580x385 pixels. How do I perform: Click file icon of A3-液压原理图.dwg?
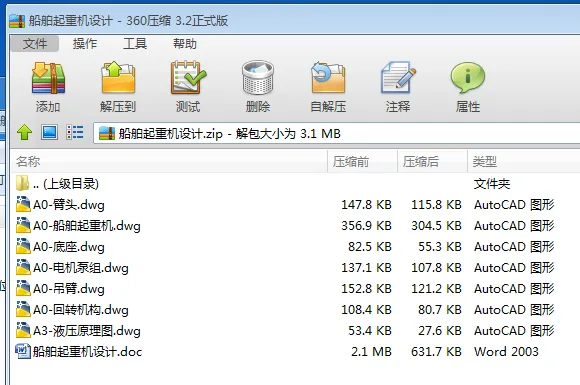click(23, 330)
